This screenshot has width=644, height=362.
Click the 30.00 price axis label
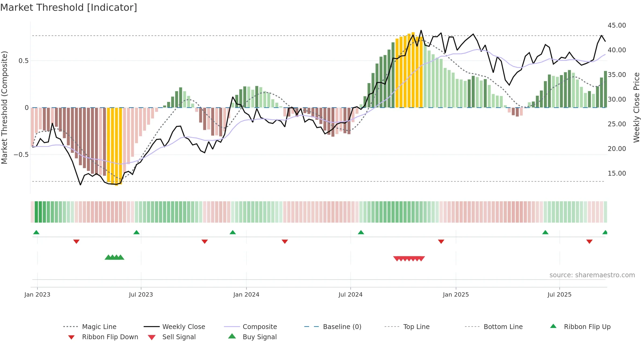pos(617,99)
